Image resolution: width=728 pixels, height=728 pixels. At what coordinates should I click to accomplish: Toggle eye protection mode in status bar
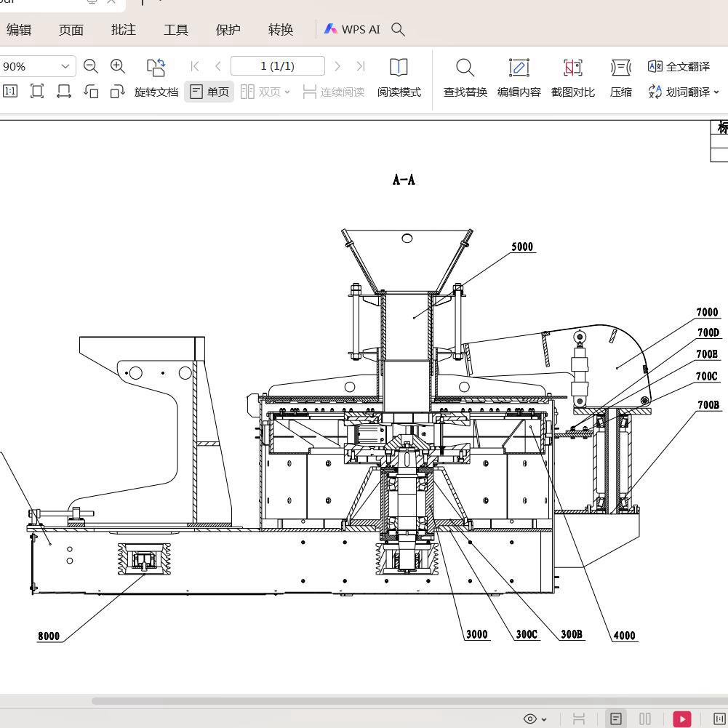click(x=529, y=719)
